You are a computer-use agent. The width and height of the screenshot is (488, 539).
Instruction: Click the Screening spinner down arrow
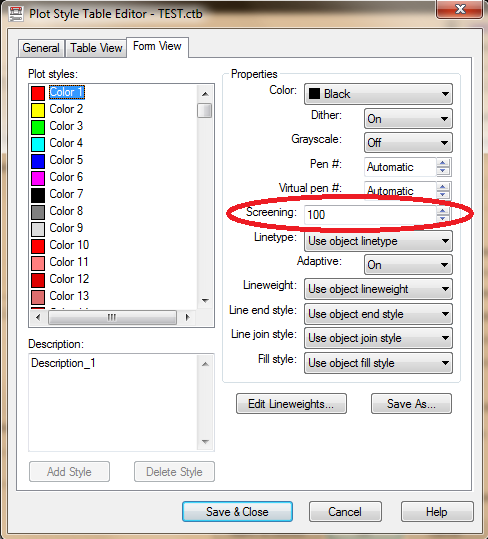[x=443, y=218]
